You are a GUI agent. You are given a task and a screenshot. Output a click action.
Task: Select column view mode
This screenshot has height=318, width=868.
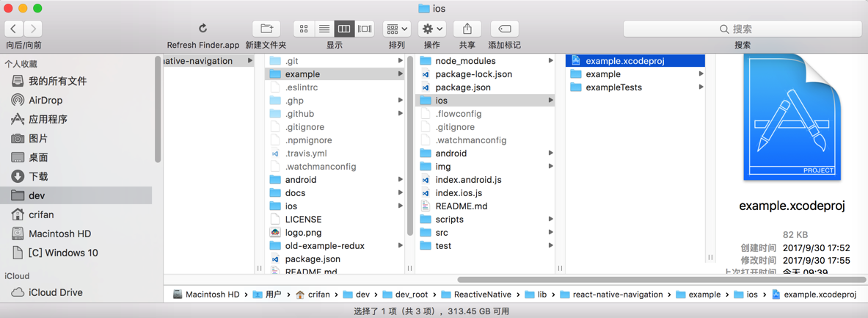click(344, 28)
